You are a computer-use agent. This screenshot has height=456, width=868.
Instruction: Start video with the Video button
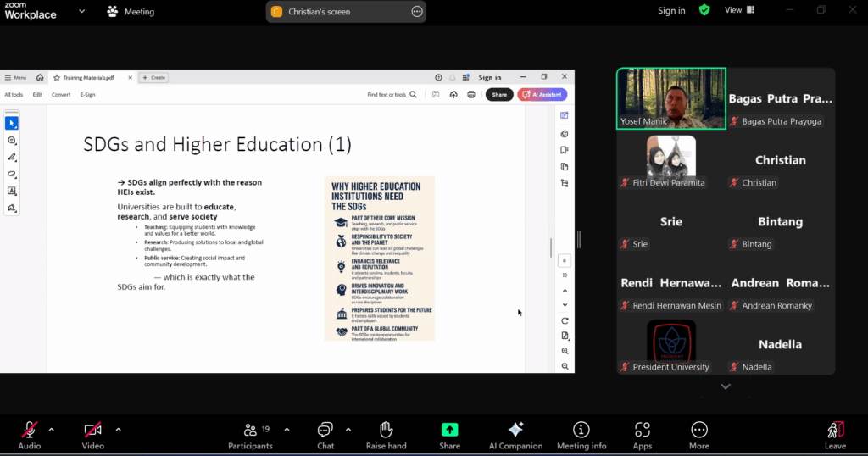92,431
